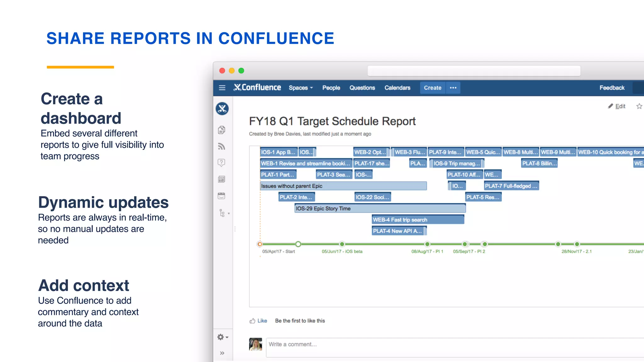Open the Questions icon in sidebar

tap(222, 162)
